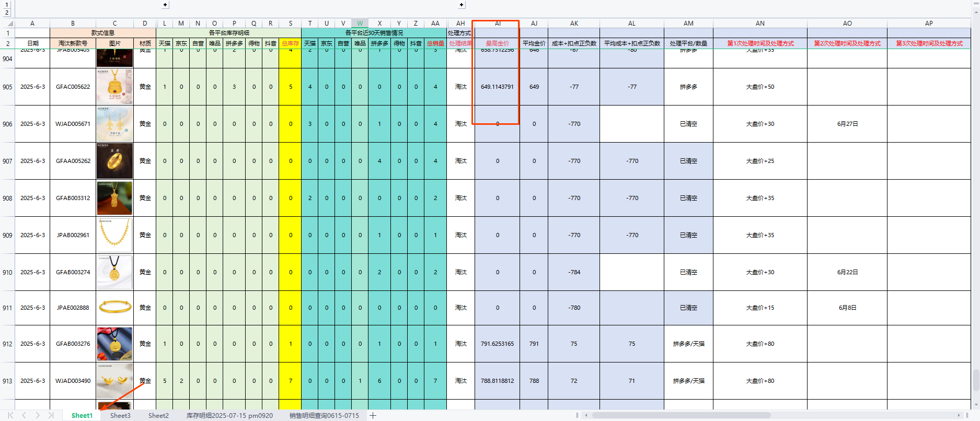Open the 库存明细2025-07-15 pm0920 sheet
This screenshot has height=421, width=980.
click(x=229, y=415)
